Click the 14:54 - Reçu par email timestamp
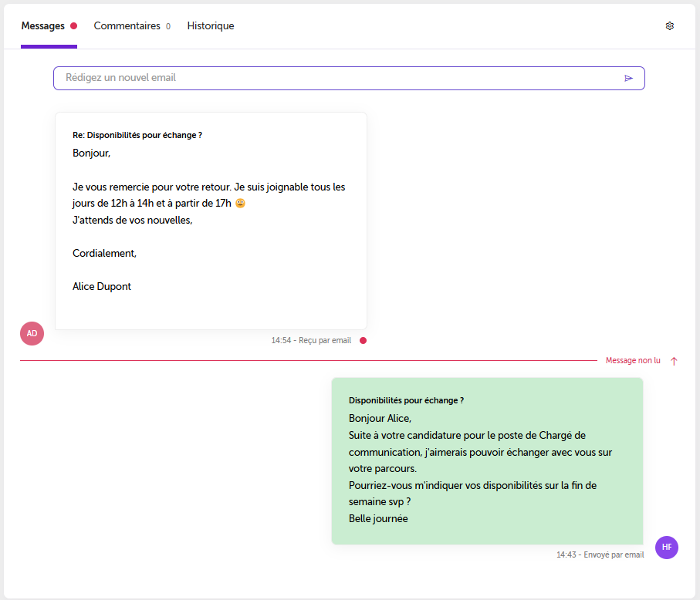Viewport: 700px width, 600px height. point(311,340)
